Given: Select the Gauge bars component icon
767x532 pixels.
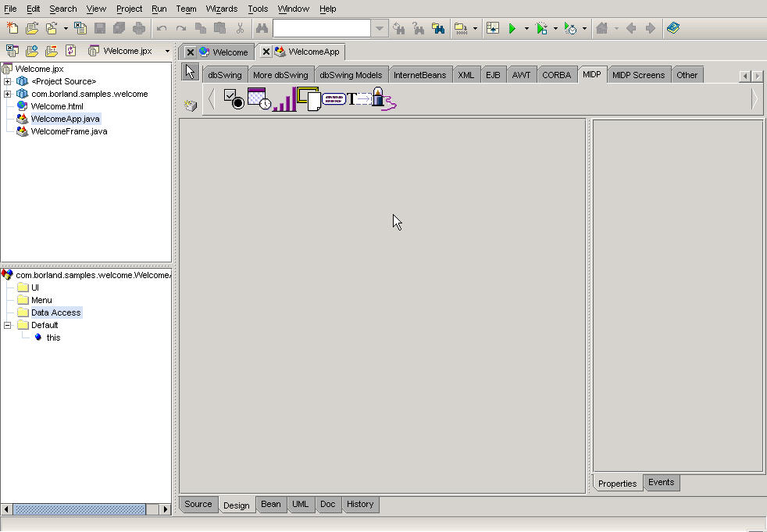Looking at the screenshot, I should (284, 99).
